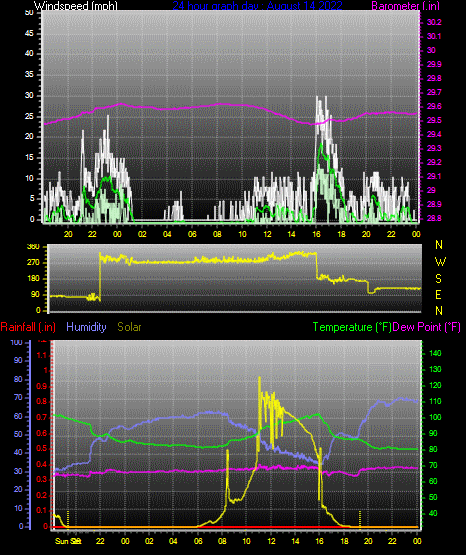Click the 'Sun' label under bottom chart
This screenshot has width=466, height=555.
click(x=62, y=541)
